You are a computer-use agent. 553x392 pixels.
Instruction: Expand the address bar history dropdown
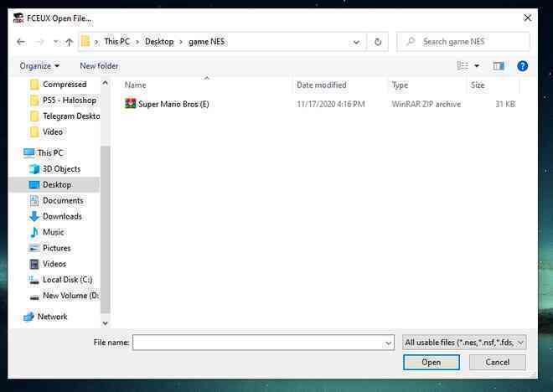tap(356, 43)
